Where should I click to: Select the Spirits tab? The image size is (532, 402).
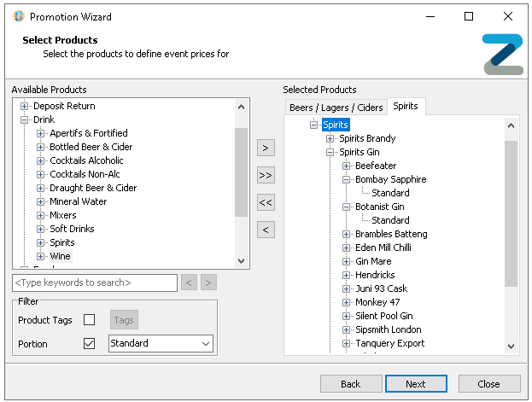406,106
